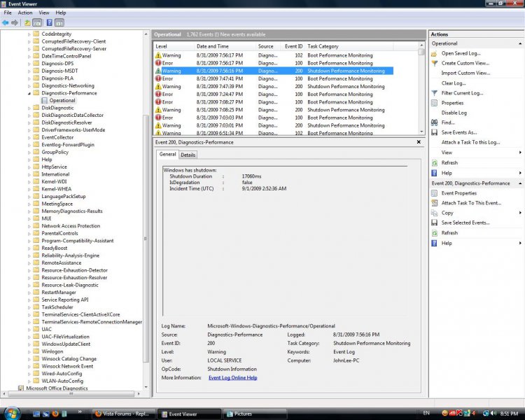
Task: Open Event Log Online Help link
Action: [x=232, y=378]
